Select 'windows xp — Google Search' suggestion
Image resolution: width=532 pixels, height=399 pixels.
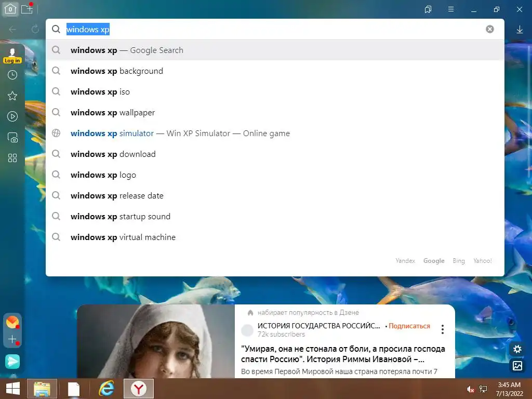pos(275,50)
